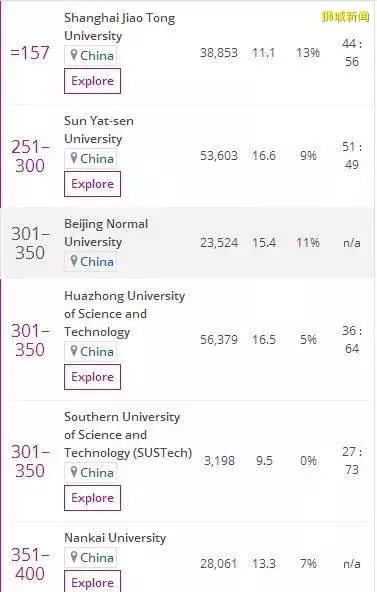Open the Beijing Normal University link
This screenshot has width=377, height=592.
[106, 233]
